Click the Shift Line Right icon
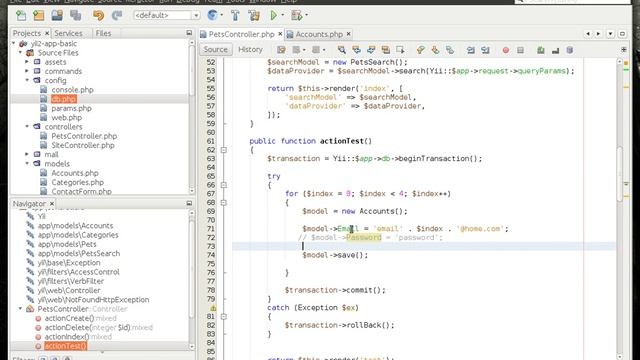Viewport: 640px width, 360px height. pyautogui.click(x=485, y=50)
